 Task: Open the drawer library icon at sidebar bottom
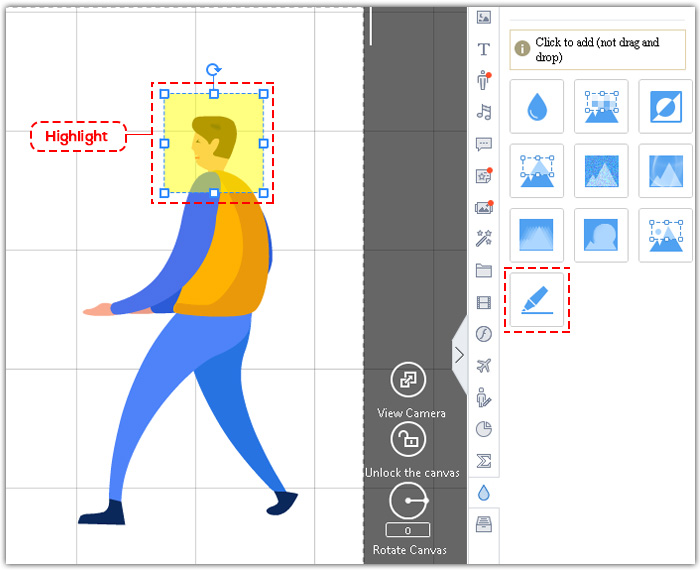[484, 524]
